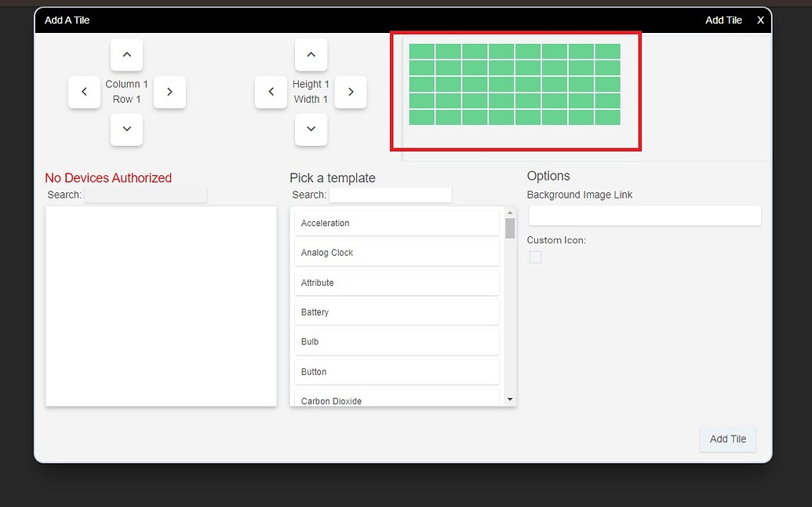Enable the Custom Icon checkbox
This screenshot has height=507, width=812.
pos(535,257)
